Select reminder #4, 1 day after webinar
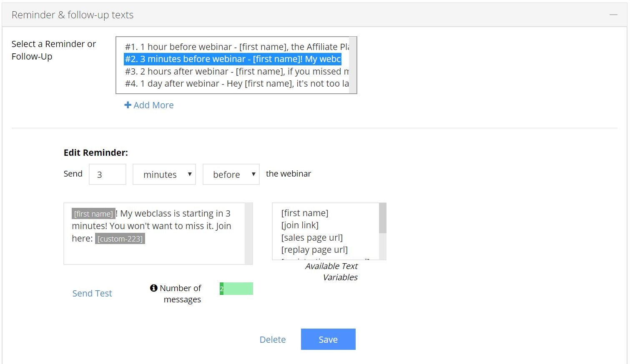This screenshot has height=364, width=630. pos(232,83)
